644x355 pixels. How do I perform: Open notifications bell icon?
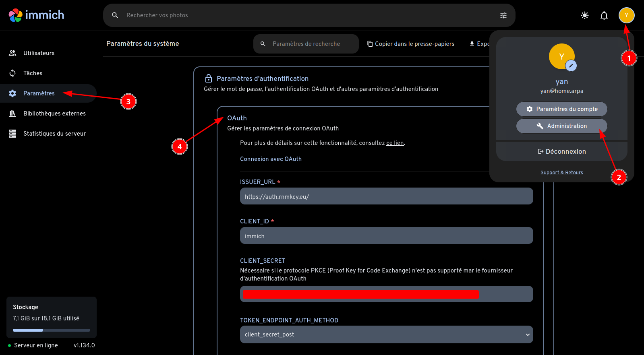click(x=604, y=15)
